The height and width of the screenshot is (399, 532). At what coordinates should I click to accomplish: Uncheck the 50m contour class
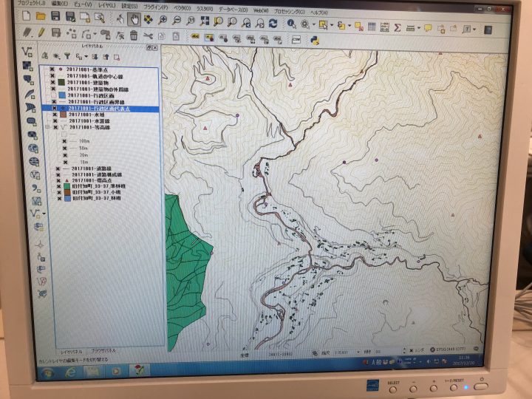point(65,149)
